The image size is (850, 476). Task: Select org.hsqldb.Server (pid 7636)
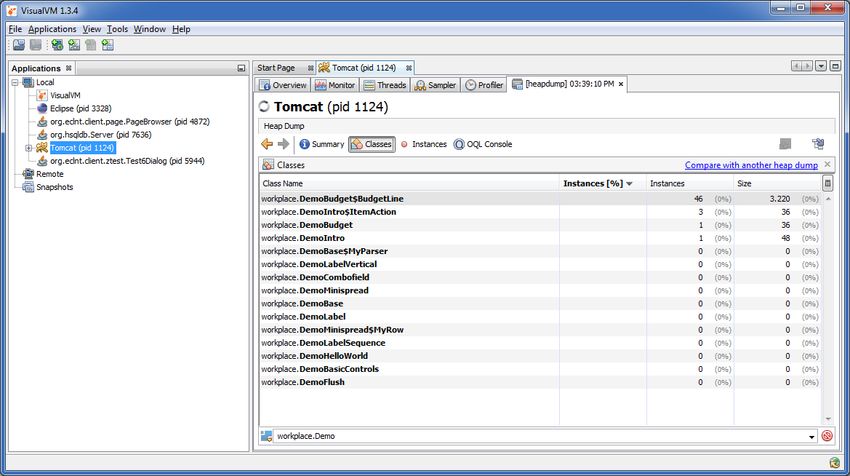(101, 134)
